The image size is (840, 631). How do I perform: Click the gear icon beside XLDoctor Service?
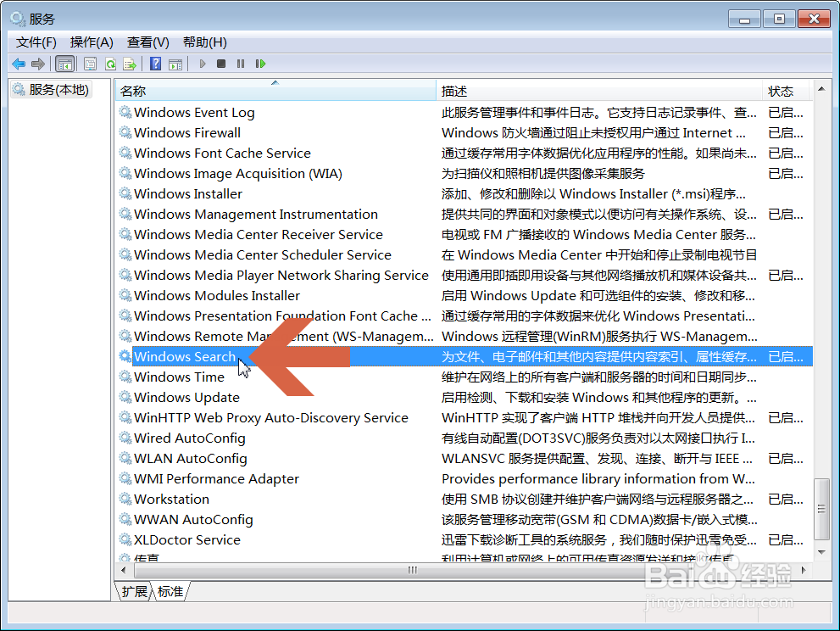coord(125,540)
